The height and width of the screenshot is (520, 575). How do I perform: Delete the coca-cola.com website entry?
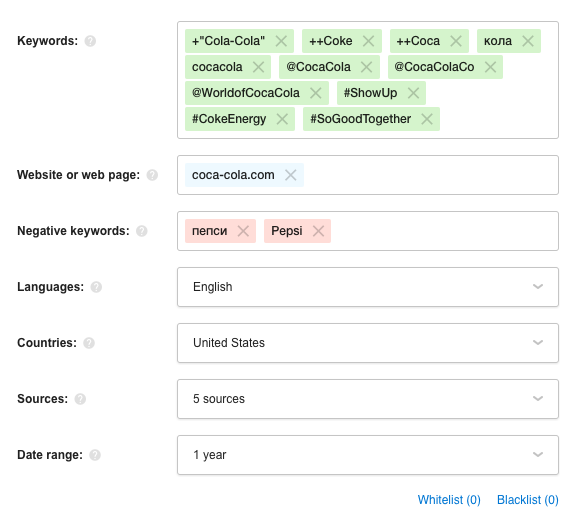pos(291,175)
